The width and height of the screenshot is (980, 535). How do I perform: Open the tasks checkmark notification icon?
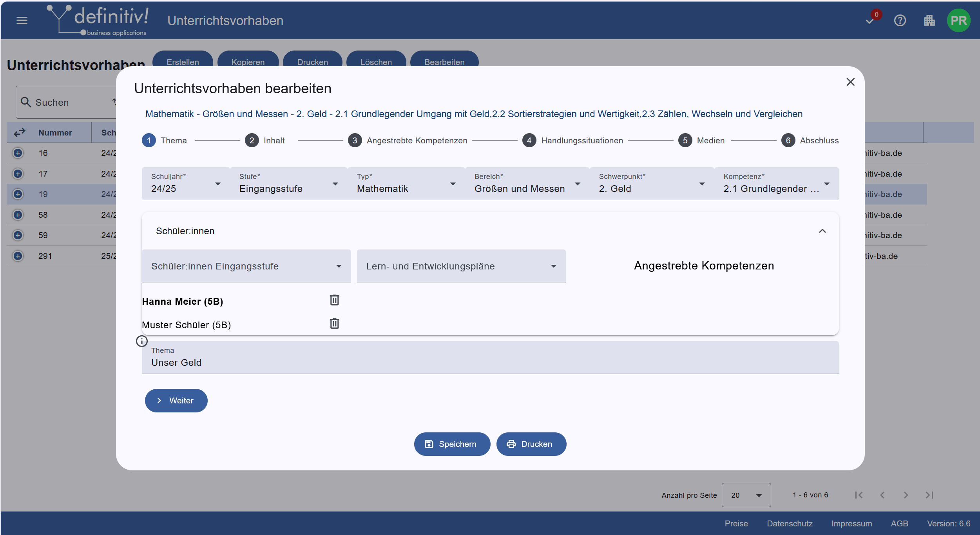click(870, 20)
